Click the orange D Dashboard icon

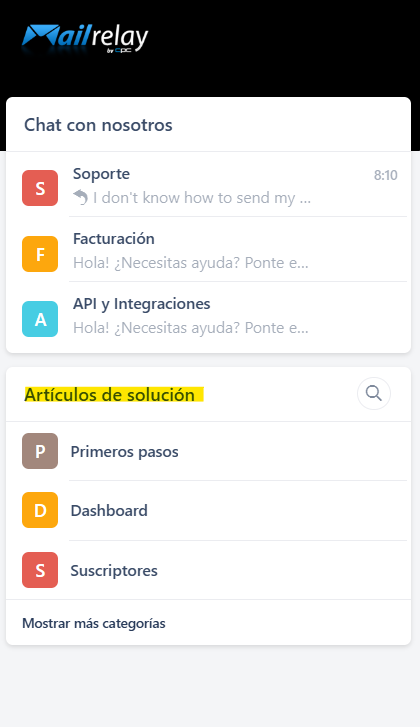(40, 510)
